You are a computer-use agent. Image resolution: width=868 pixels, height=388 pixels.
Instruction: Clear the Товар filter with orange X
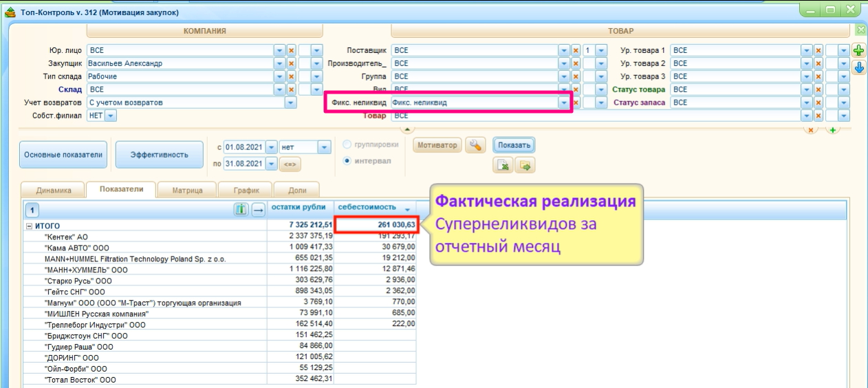click(818, 116)
